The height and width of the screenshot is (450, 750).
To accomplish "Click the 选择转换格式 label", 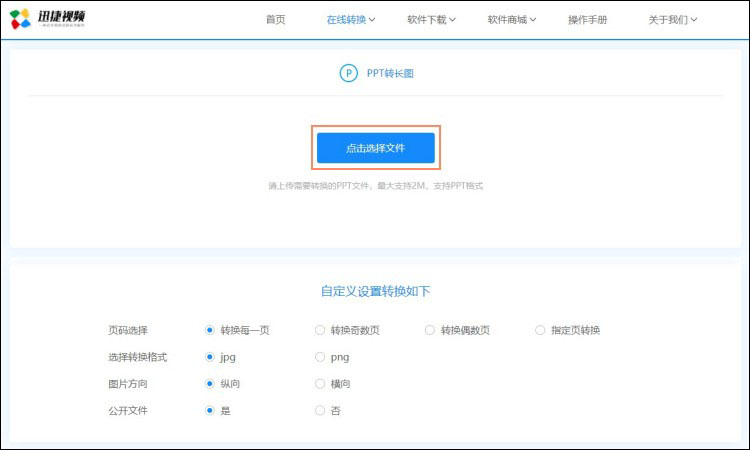I will [x=138, y=357].
